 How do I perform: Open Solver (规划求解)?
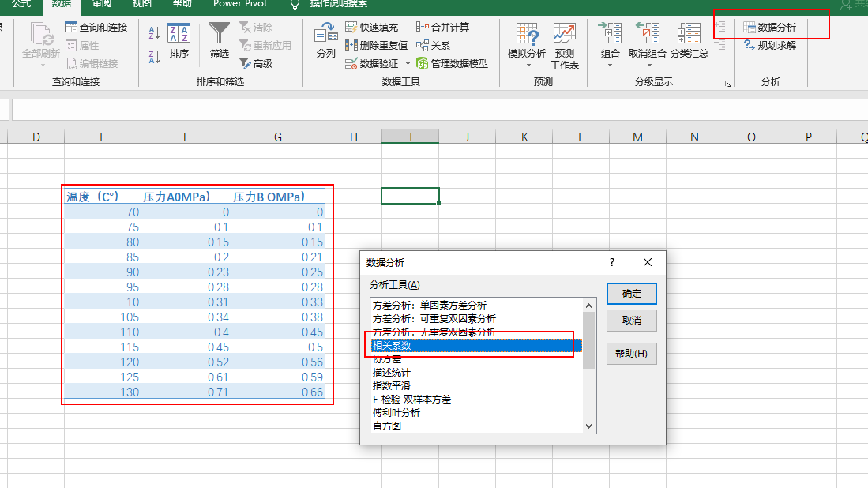(769, 45)
